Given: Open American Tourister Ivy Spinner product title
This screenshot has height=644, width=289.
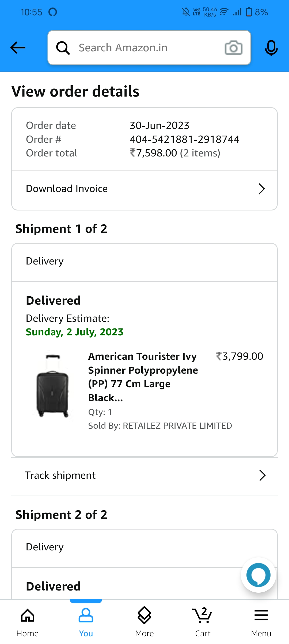Looking at the screenshot, I should click(143, 377).
